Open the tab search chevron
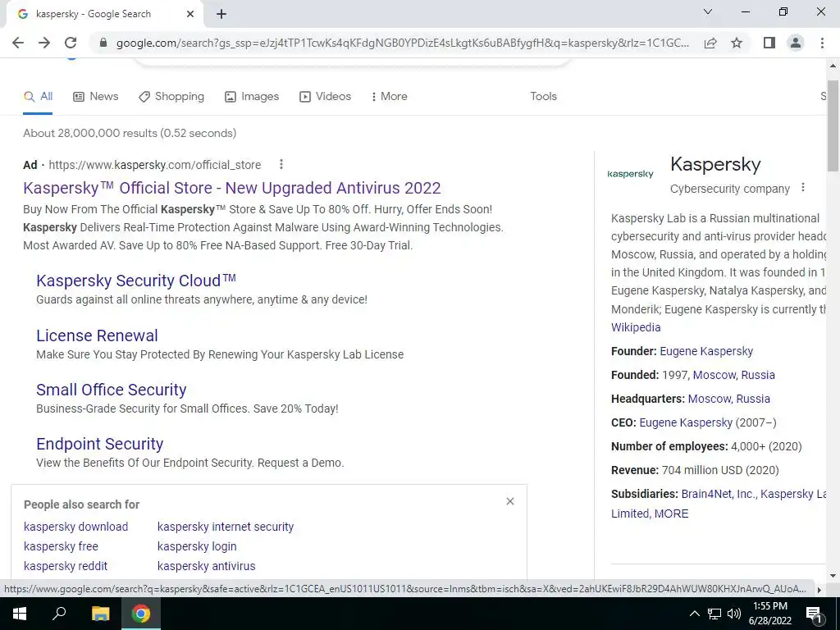This screenshot has width=840, height=630. [708, 11]
